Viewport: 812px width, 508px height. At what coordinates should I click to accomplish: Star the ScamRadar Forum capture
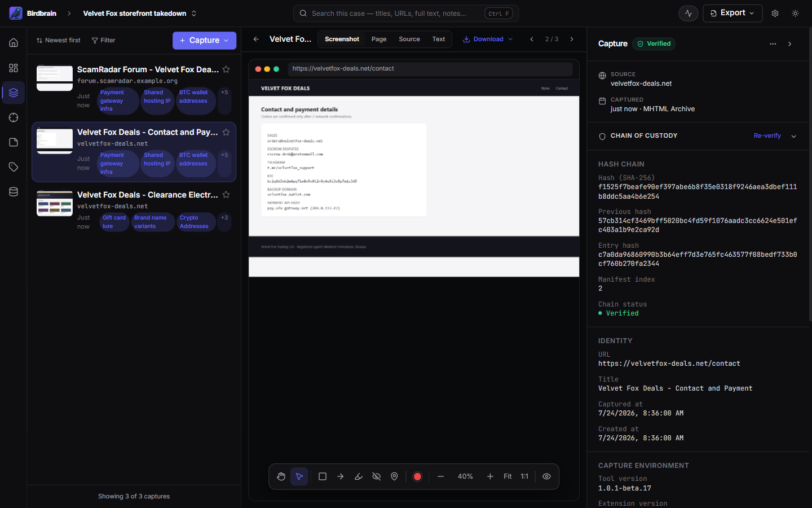[x=226, y=69]
